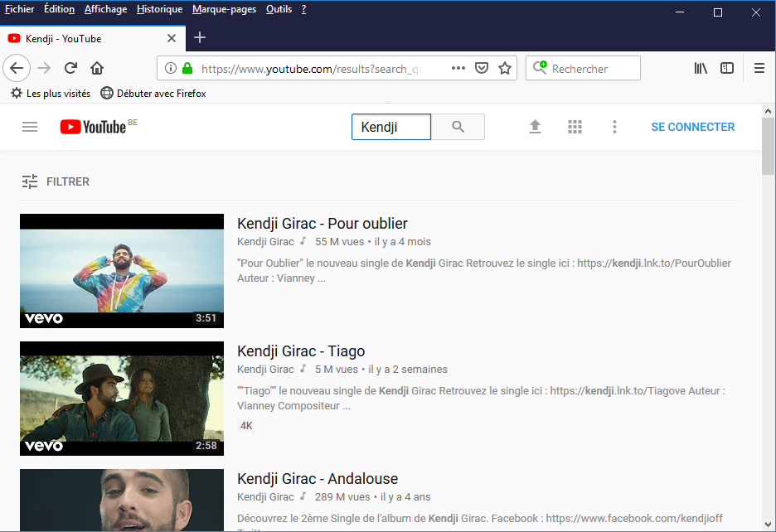Open the Affichage menu
The height and width of the screenshot is (532, 776).
tap(105, 9)
